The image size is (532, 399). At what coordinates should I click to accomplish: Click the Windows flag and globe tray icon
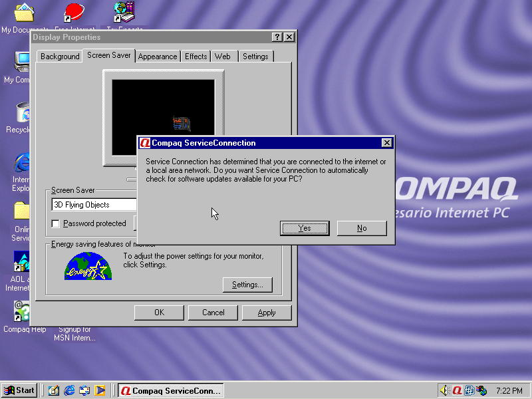click(481, 390)
